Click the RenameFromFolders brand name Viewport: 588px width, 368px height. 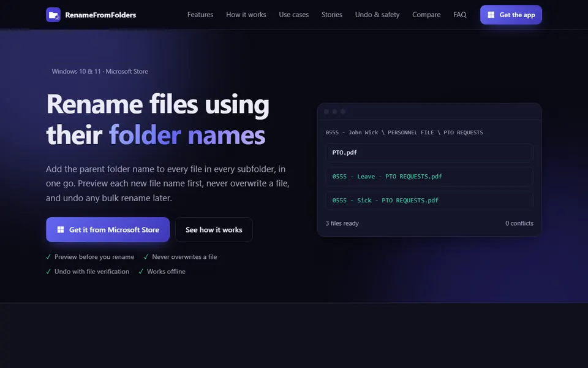(100, 15)
